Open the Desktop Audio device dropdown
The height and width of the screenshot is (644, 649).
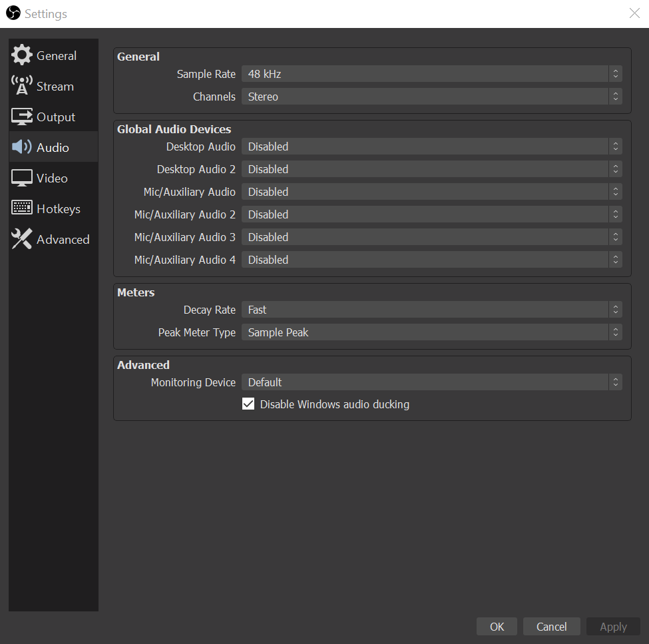click(431, 147)
